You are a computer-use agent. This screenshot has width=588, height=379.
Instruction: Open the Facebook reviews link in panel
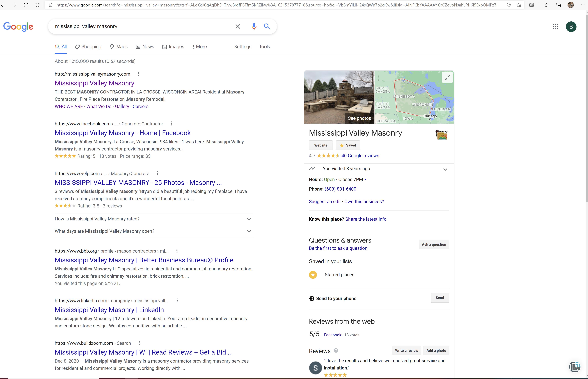(x=333, y=335)
